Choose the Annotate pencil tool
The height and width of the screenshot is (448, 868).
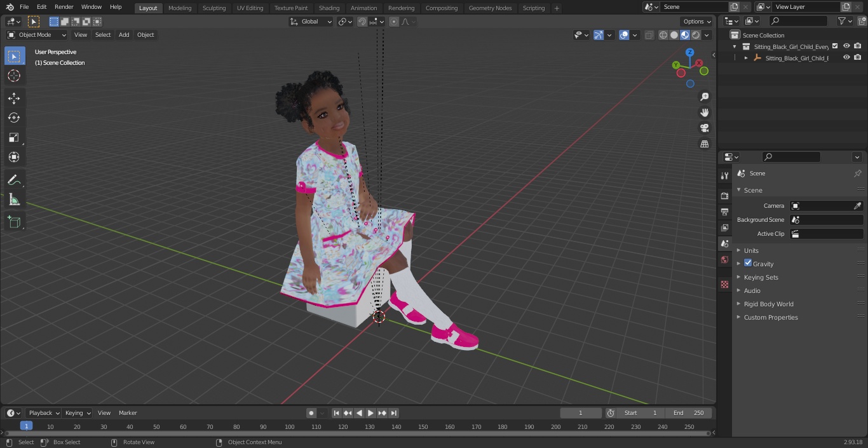click(14, 180)
